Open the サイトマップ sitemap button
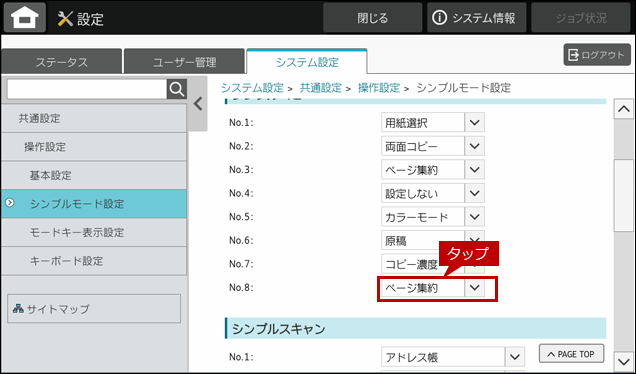Viewport: 636px width, 374px height. click(94, 309)
